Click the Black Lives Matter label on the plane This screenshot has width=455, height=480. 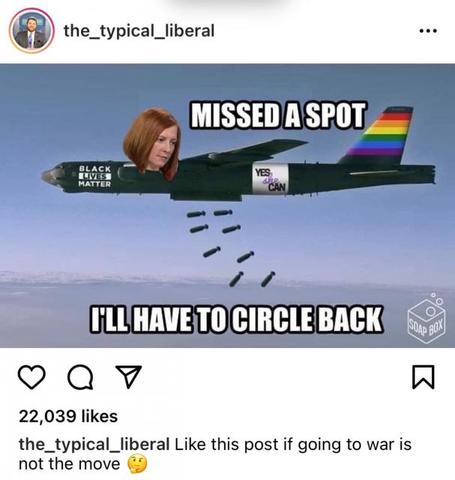coord(95,176)
